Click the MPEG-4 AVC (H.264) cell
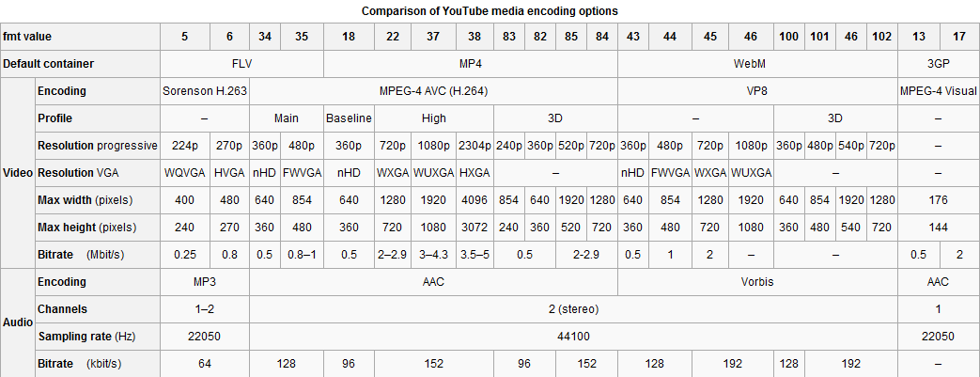 (x=432, y=91)
